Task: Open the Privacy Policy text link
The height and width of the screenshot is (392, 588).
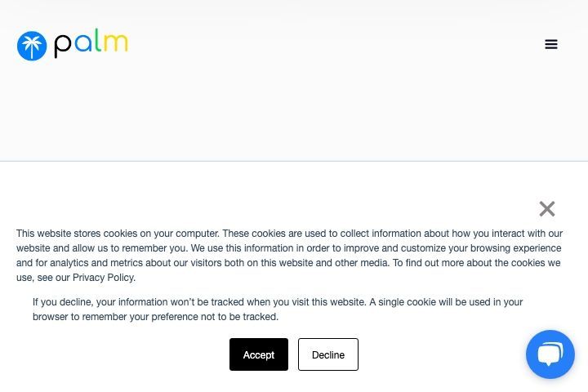Action: point(104,278)
